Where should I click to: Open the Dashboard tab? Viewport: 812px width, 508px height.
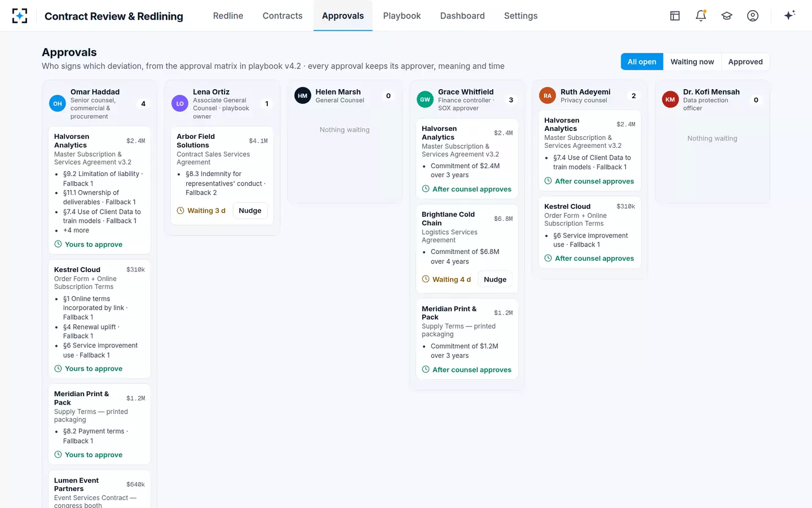(462, 16)
